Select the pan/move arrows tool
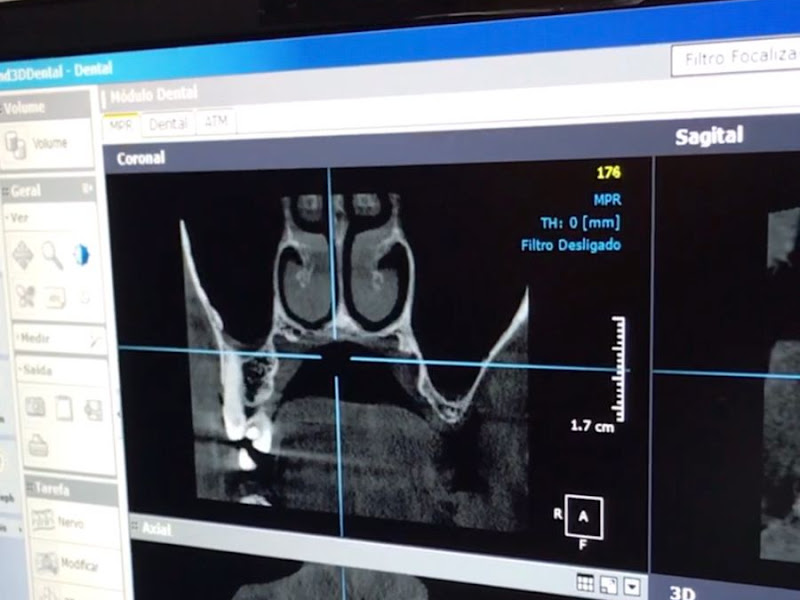 pos(22,254)
